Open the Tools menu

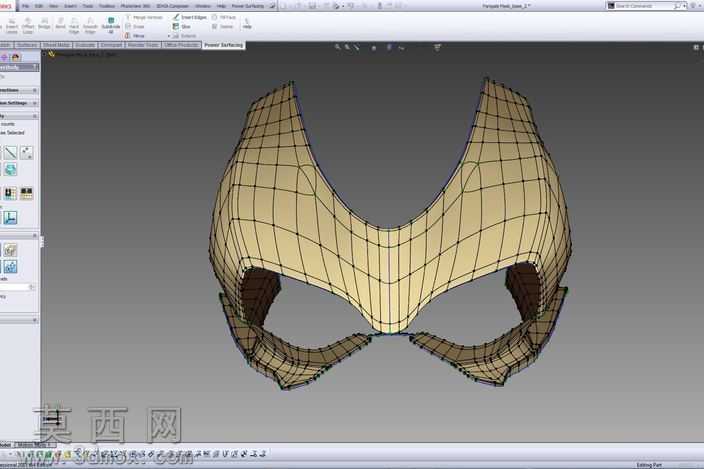[x=88, y=6]
